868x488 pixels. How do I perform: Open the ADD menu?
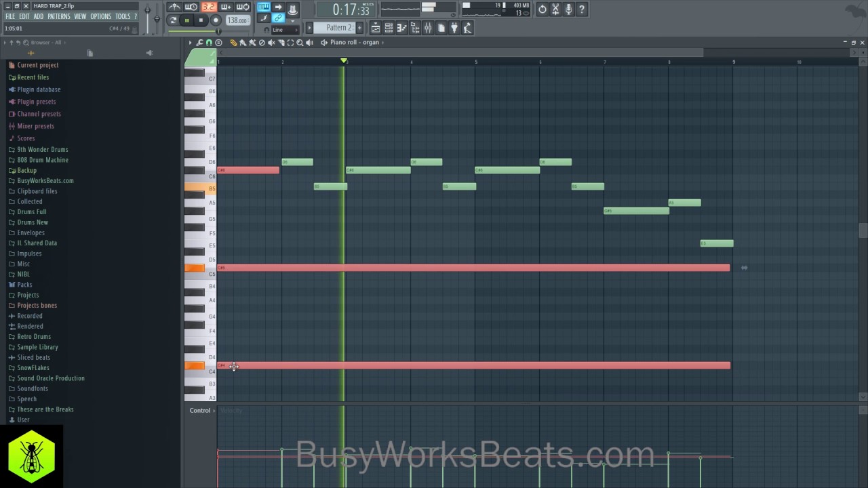coord(39,16)
